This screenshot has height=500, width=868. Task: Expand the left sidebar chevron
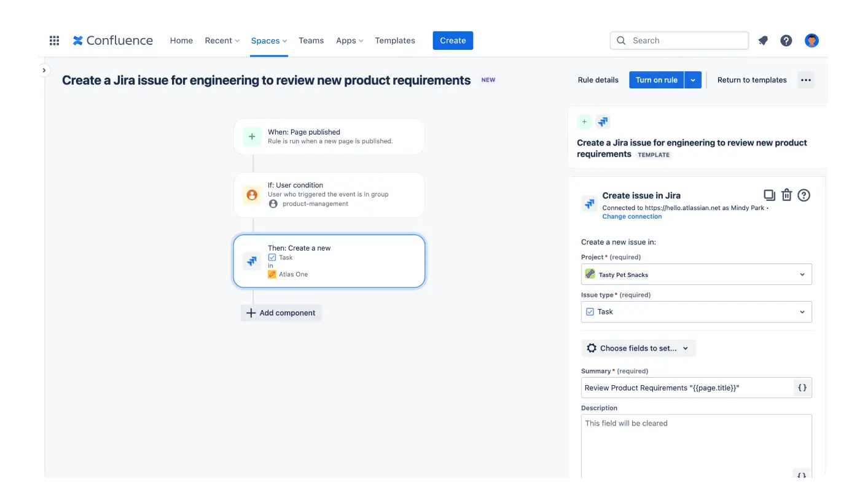tap(44, 70)
